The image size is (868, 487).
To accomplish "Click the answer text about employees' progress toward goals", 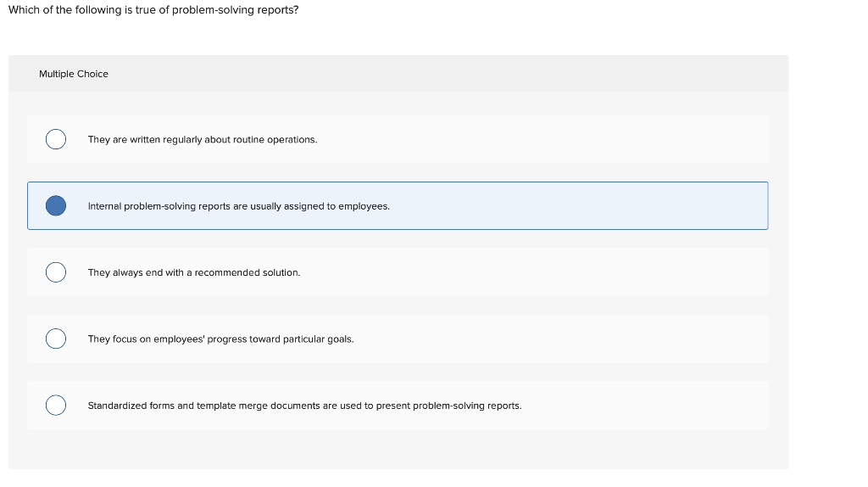I will (220, 339).
